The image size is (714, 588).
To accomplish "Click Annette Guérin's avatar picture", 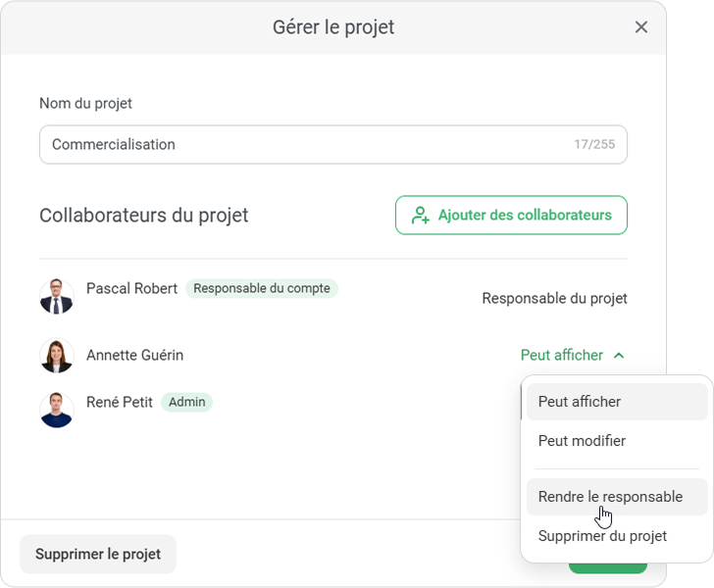I will coord(57,355).
